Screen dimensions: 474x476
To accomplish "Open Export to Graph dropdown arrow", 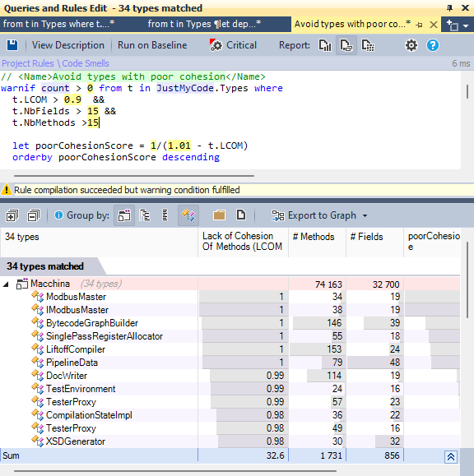I will [x=365, y=215].
